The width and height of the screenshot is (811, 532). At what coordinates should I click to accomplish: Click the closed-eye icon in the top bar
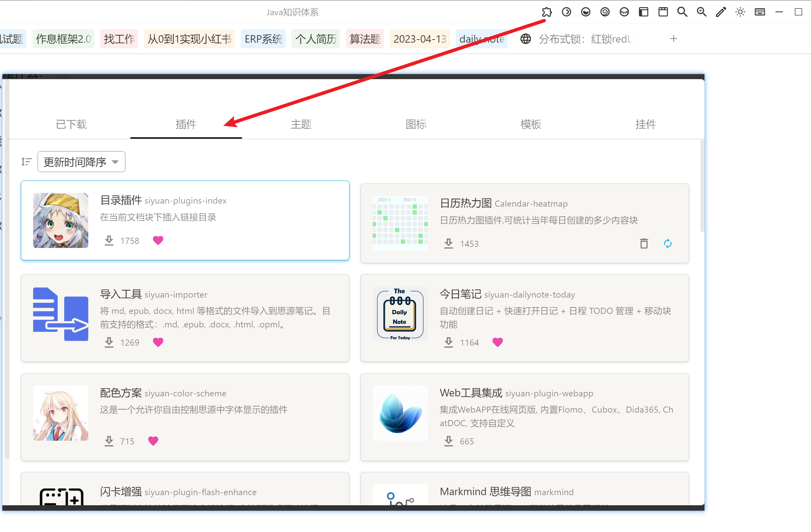pyautogui.click(x=624, y=12)
